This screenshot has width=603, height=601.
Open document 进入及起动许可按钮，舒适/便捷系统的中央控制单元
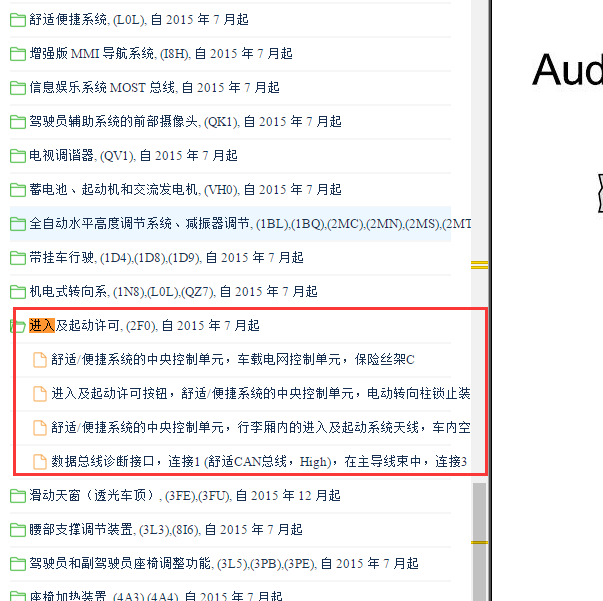(x=261, y=393)
